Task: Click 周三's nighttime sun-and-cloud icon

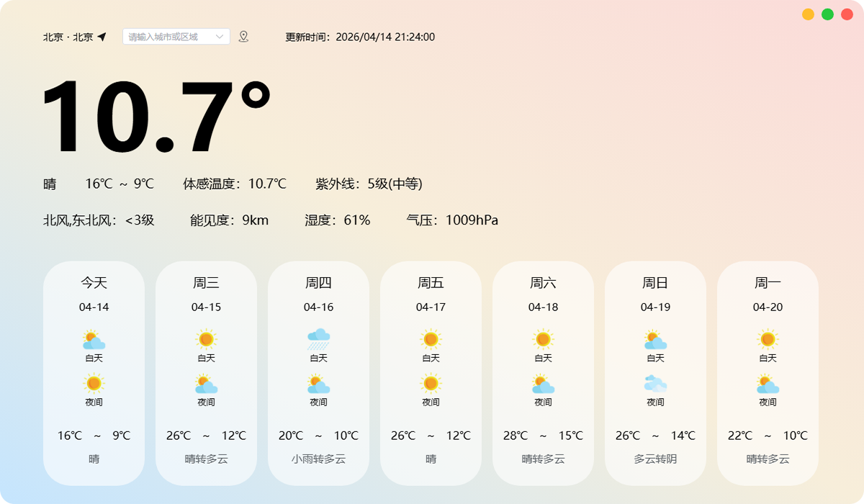Action: [206, 384]
